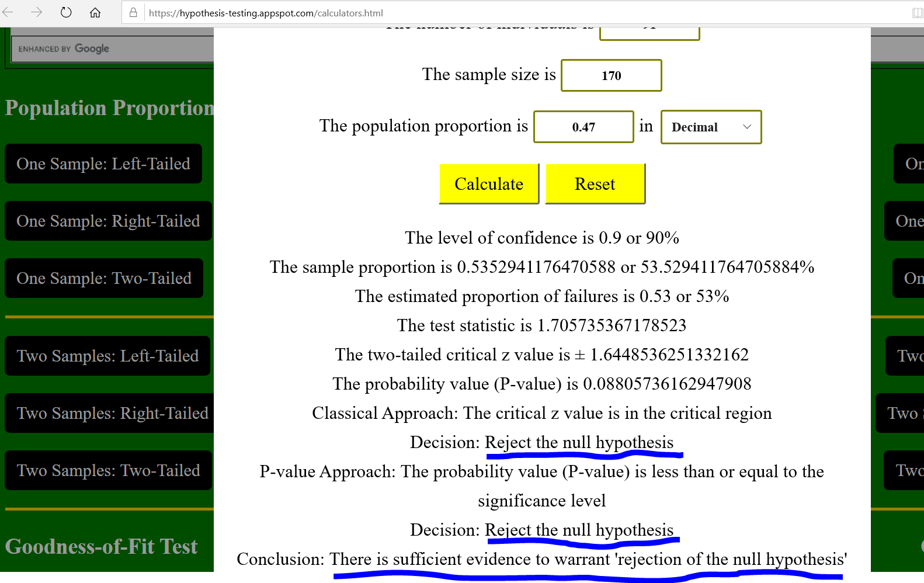Click the 'The population proportion is' label
The image size is (924, 583).
[423, 126]
